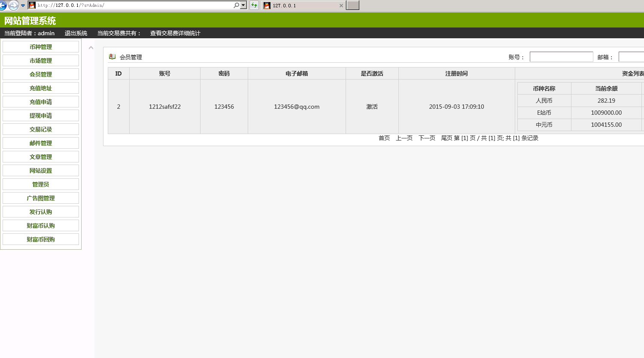644x358 pixels.
Task: Open the favorites chevron next to forward button
Action: (23, 6)
